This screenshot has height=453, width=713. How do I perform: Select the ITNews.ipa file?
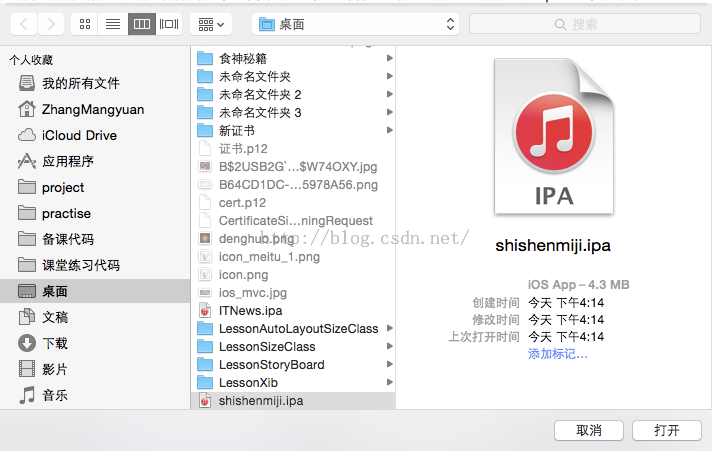(293, 311)
